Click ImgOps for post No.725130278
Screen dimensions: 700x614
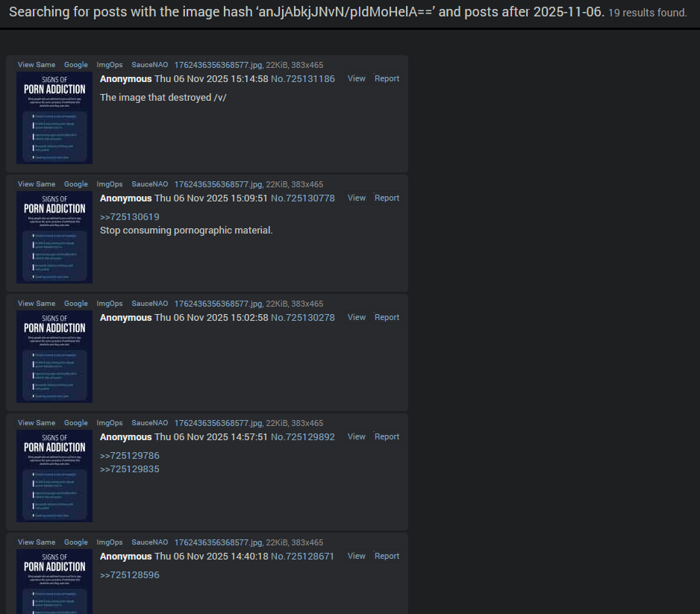(x=110, y=304)
